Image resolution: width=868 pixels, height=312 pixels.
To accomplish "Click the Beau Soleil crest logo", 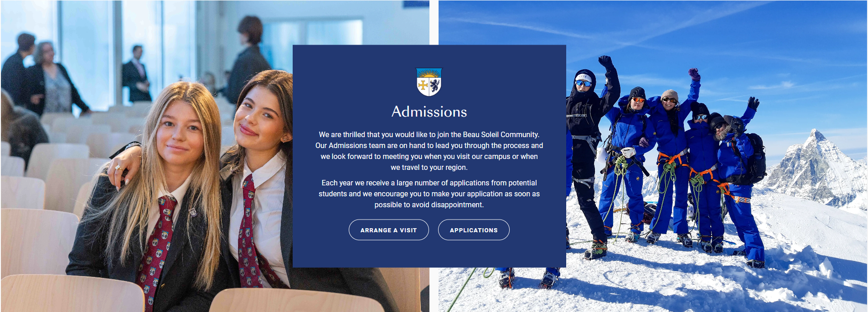I will point(429,82).
